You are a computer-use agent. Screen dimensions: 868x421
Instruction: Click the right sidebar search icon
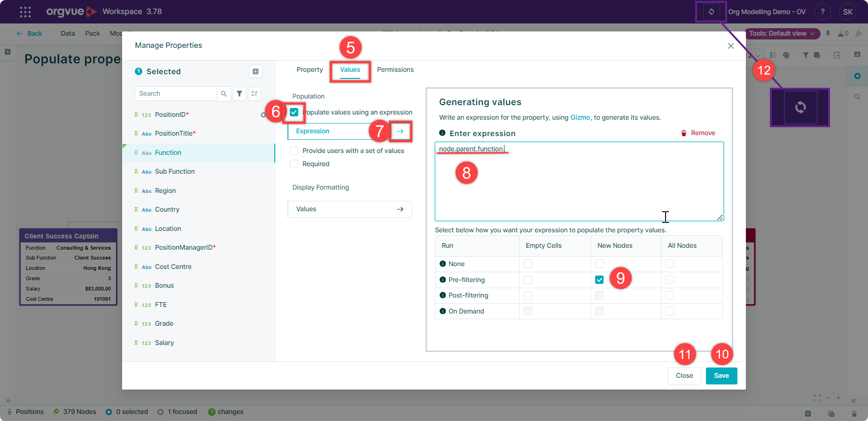(x=857, y=97)
